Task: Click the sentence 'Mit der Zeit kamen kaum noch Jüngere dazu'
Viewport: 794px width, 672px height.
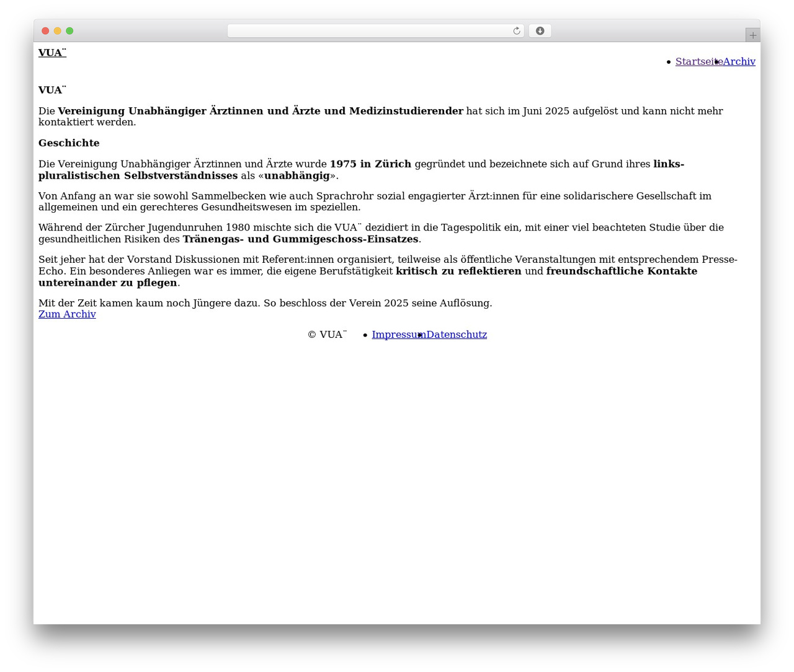Action: (x=148, y=303)
